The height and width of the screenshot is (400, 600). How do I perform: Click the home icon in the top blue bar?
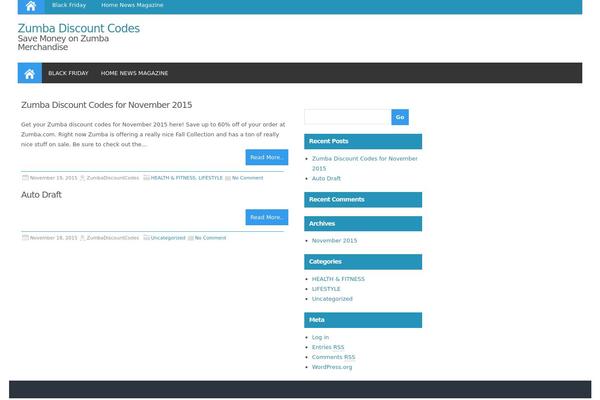tap(31, 6)
